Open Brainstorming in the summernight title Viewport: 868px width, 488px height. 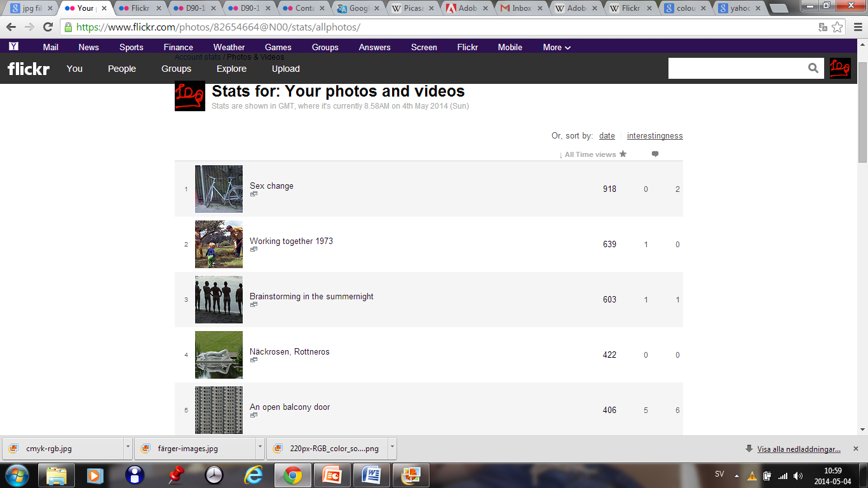(311, 296)
